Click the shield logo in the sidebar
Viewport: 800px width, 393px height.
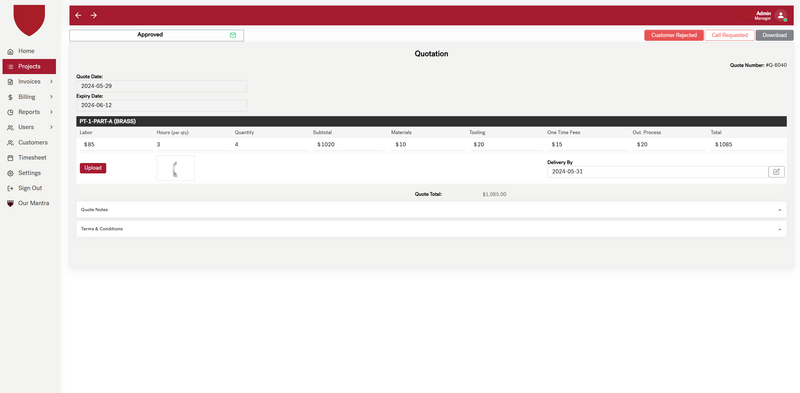coord(29,20)
